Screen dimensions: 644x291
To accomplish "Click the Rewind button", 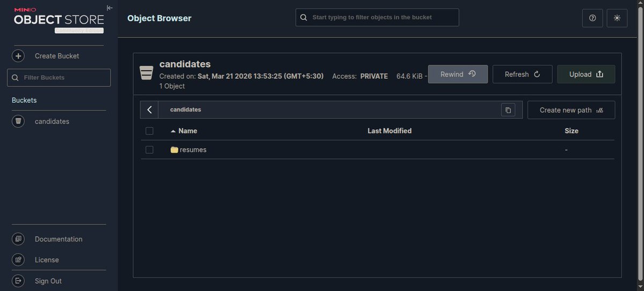I will pyautogui.click(x=458, y=74).
